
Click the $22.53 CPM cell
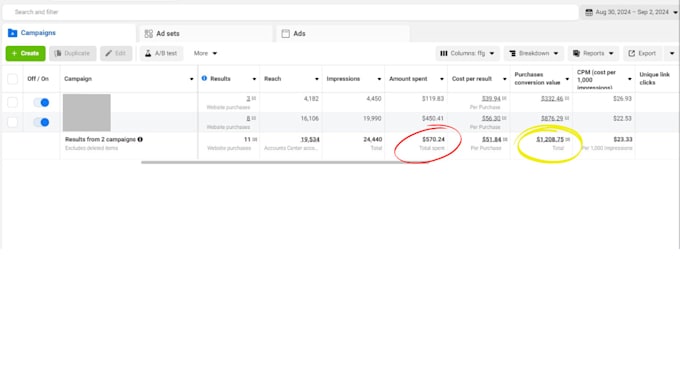[x=622, y=118]
